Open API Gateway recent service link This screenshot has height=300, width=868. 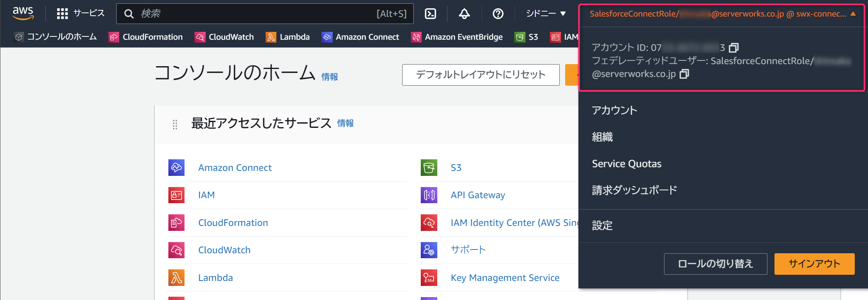(478, 195)
